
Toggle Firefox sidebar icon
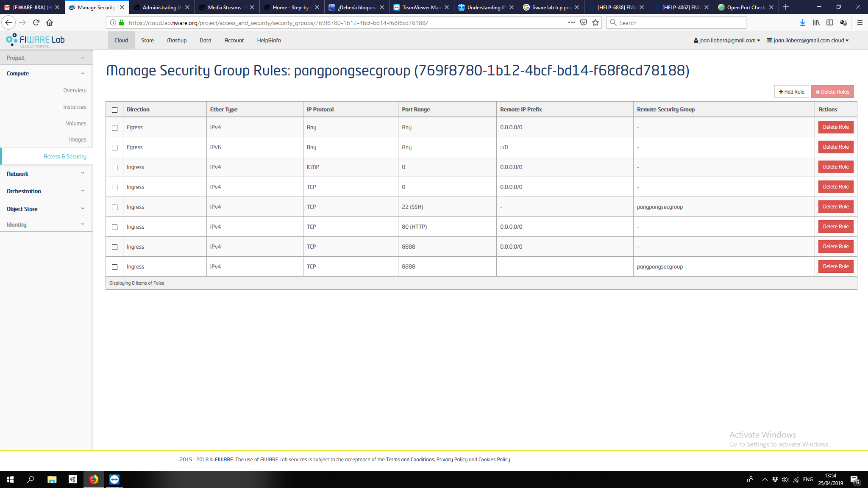[830, 22]
